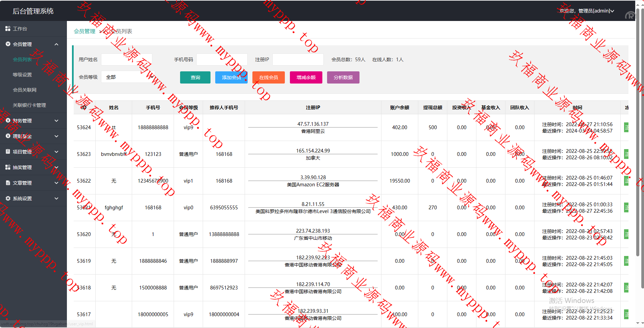Open 等级设置 submenu item
644x328 pixels.
tap(22, 75)
